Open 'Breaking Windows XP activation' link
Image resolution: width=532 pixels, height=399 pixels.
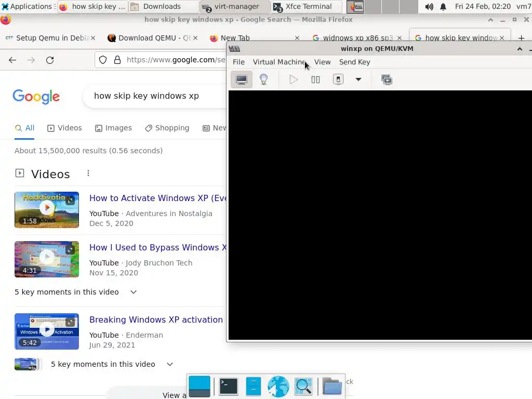156,320
